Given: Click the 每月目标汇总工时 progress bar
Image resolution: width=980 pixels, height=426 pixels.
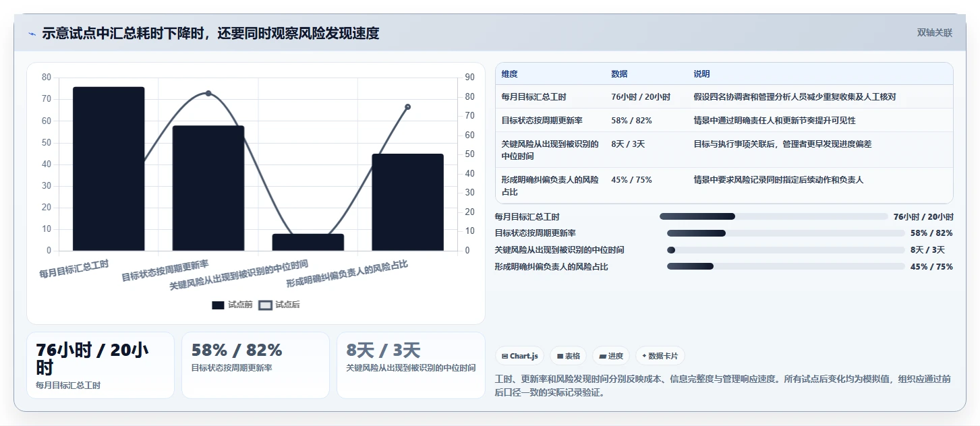Looking at the screenshot, I should coord(774,216).
